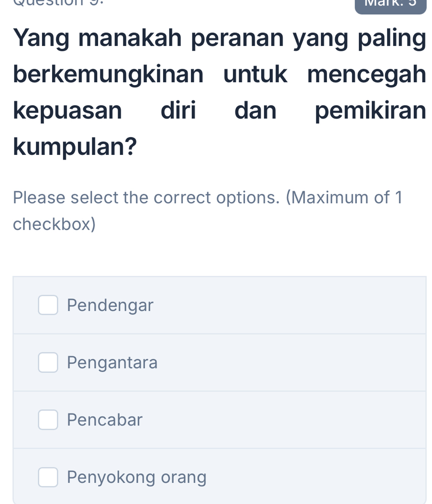This screenshot has width=432, height=504.
Task: Pick the 'Penyokong orang' label text
Action: pos(137,477)
